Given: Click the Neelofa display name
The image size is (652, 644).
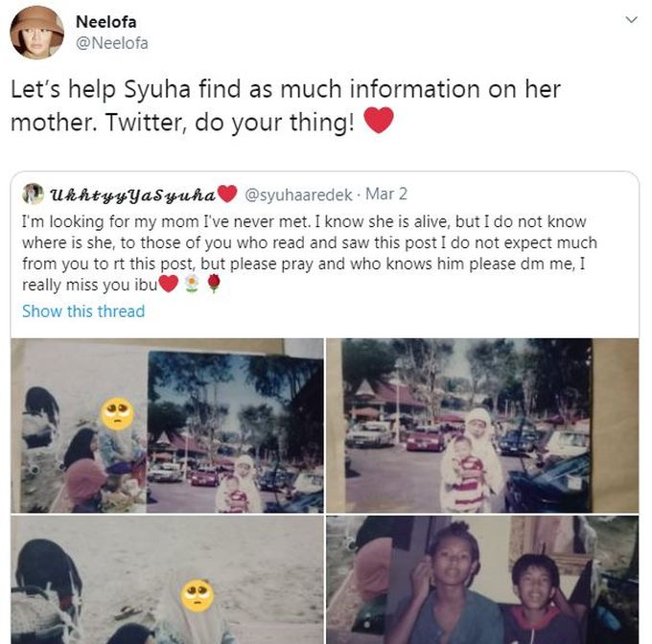Looking at the screenshot, I should (105, 22).
